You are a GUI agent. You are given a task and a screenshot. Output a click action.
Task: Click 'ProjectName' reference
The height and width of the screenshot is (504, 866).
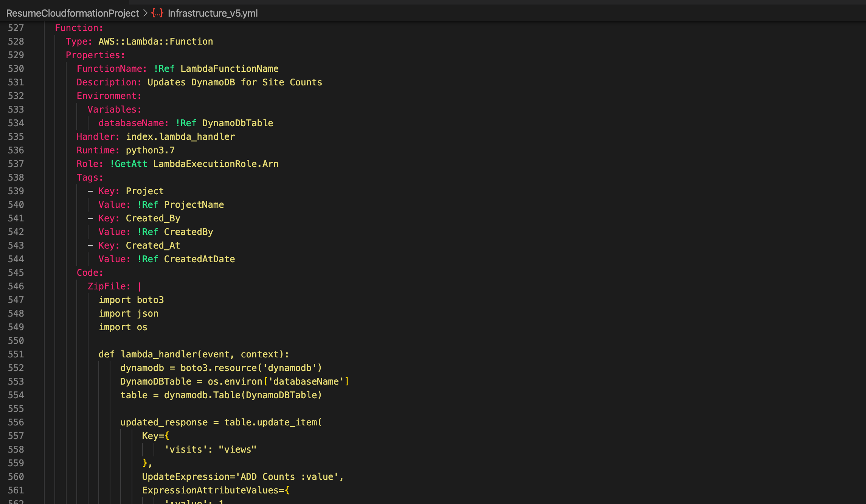point(194,205)
